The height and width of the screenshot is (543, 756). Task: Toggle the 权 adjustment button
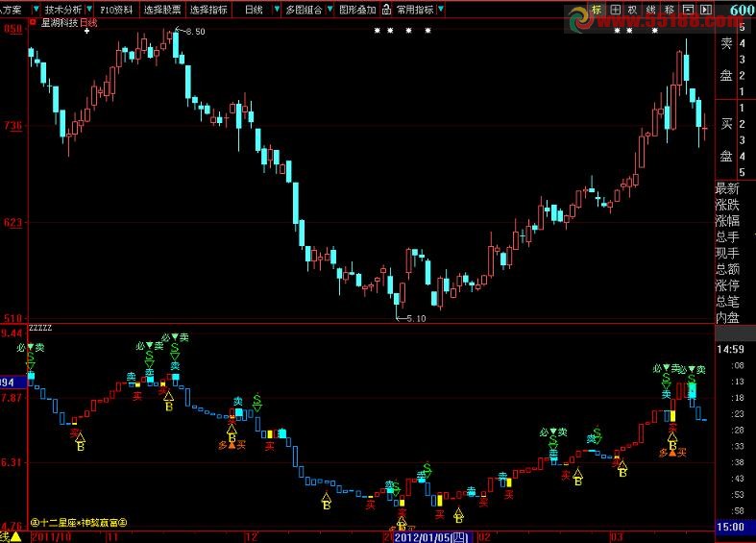tap(633, 10)
